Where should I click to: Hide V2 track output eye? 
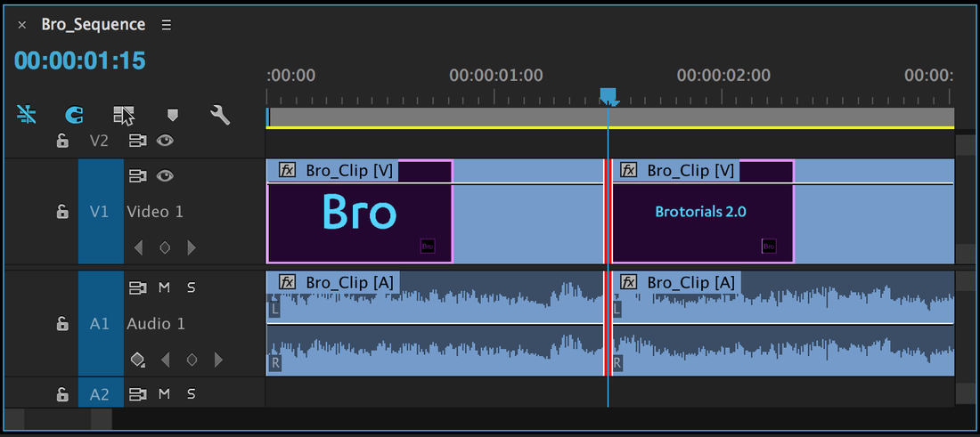pos(165,142)
